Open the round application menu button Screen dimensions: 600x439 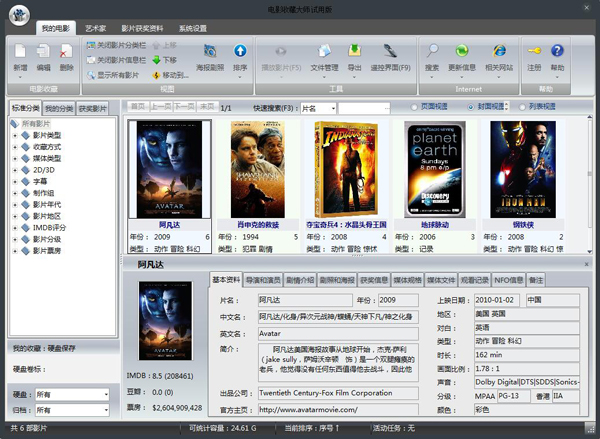(19, 16)
